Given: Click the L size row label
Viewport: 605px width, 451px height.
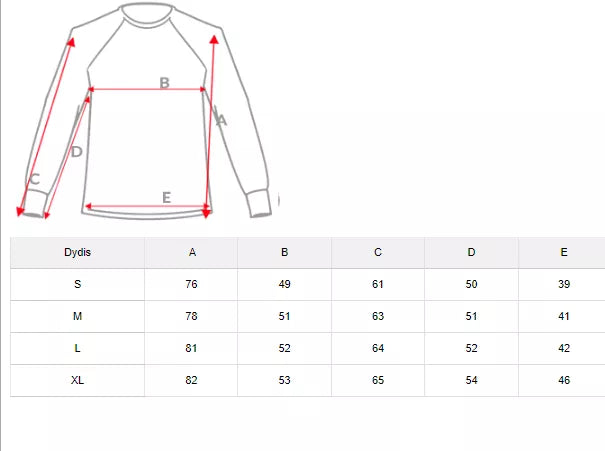Looking at the screenshot, I should [77, 349].
